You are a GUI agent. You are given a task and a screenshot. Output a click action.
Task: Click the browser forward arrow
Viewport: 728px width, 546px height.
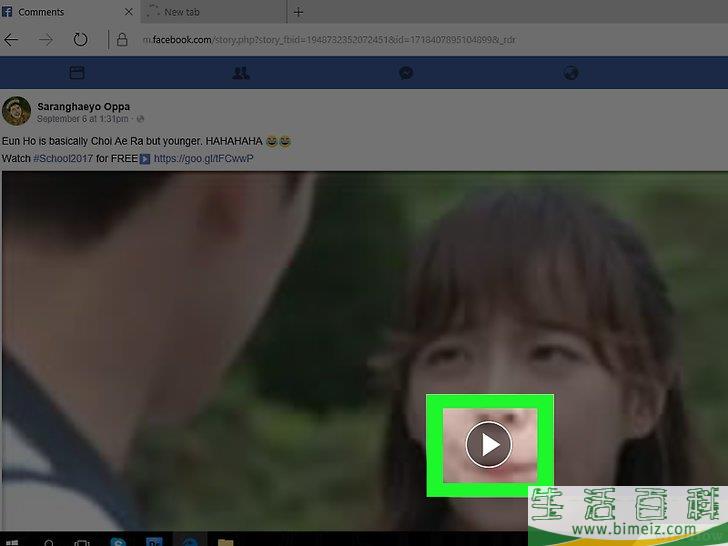[46, 40]
